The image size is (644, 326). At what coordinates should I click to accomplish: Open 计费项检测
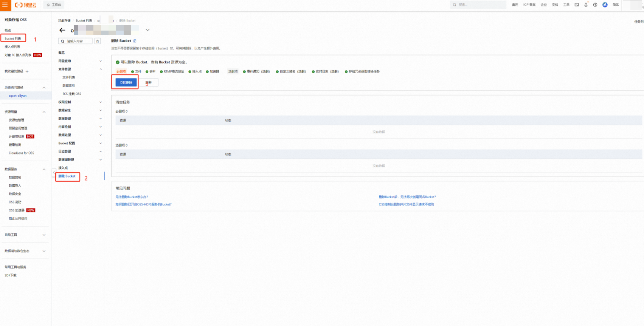16,137
